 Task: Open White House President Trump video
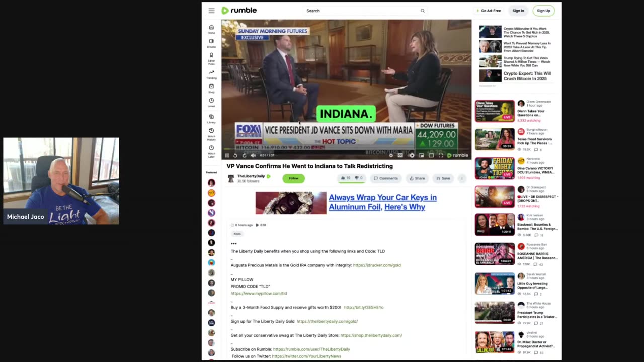pos(495,312)
